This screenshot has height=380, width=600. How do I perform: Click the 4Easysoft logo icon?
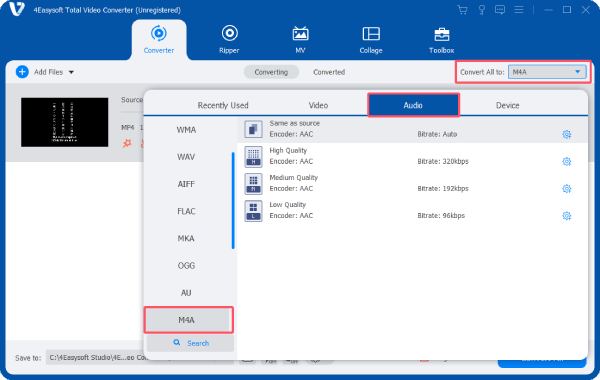16,9
